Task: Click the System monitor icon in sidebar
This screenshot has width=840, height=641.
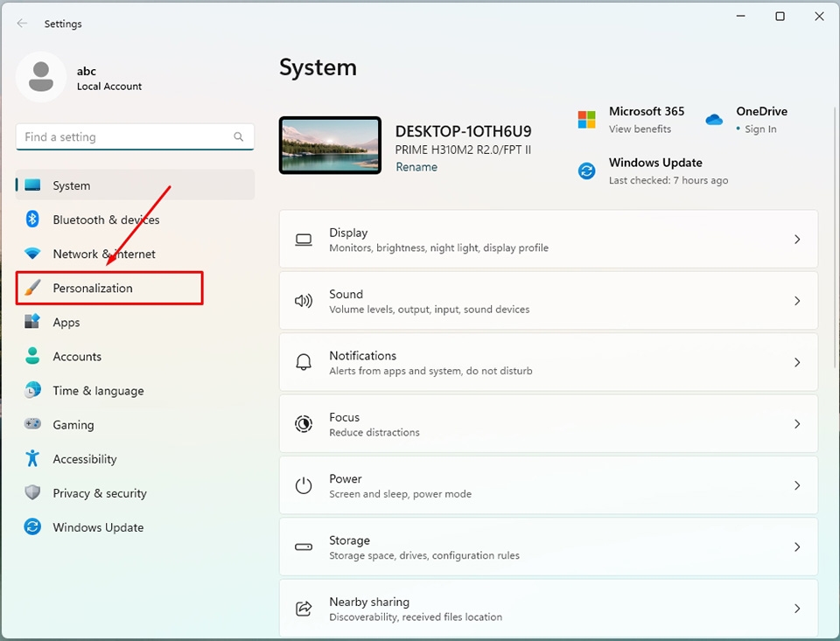Action: (x=32, y=185)
